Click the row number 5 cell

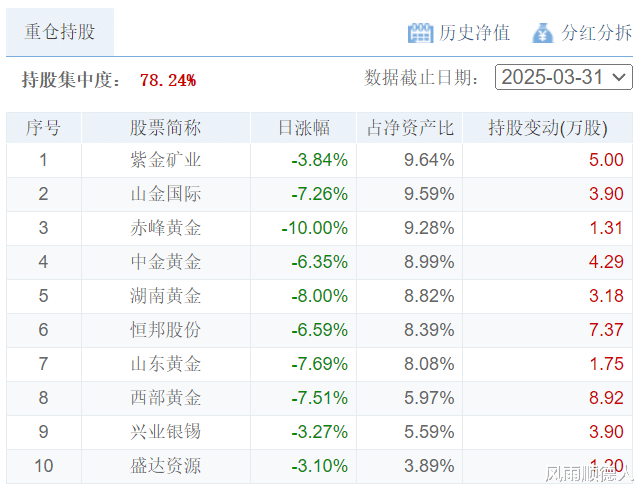click(x=44, y=296)
